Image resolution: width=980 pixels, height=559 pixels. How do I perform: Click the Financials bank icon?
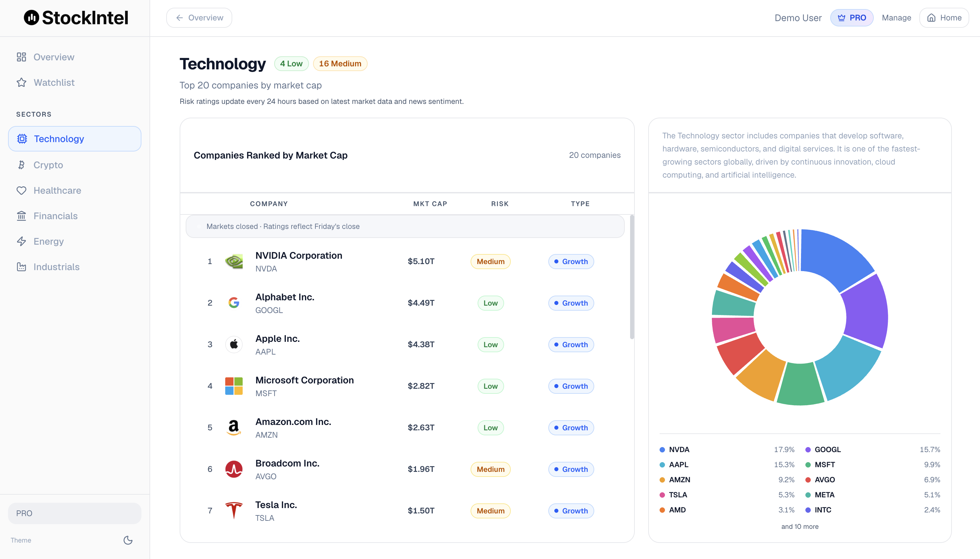[x=21, y=216]
